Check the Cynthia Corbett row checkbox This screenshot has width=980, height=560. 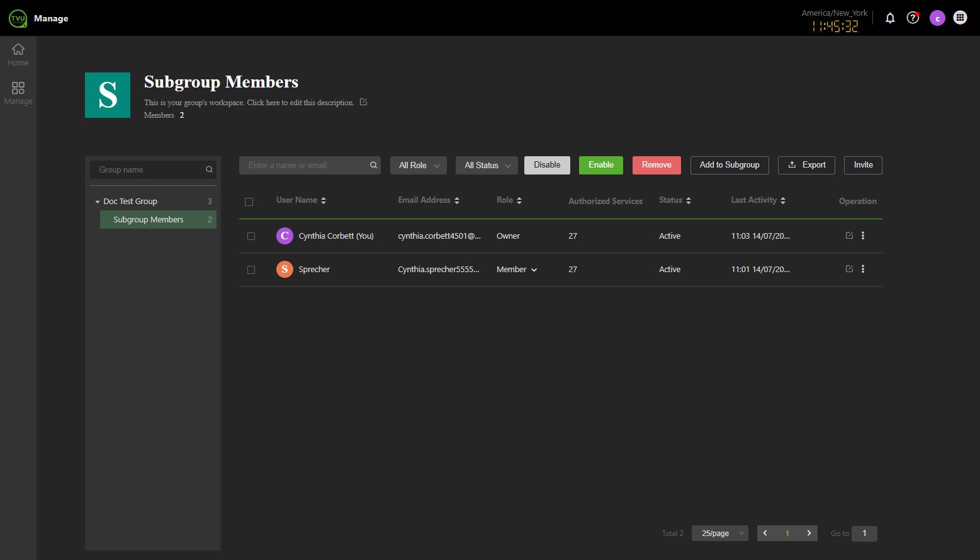tap(251, 236)
